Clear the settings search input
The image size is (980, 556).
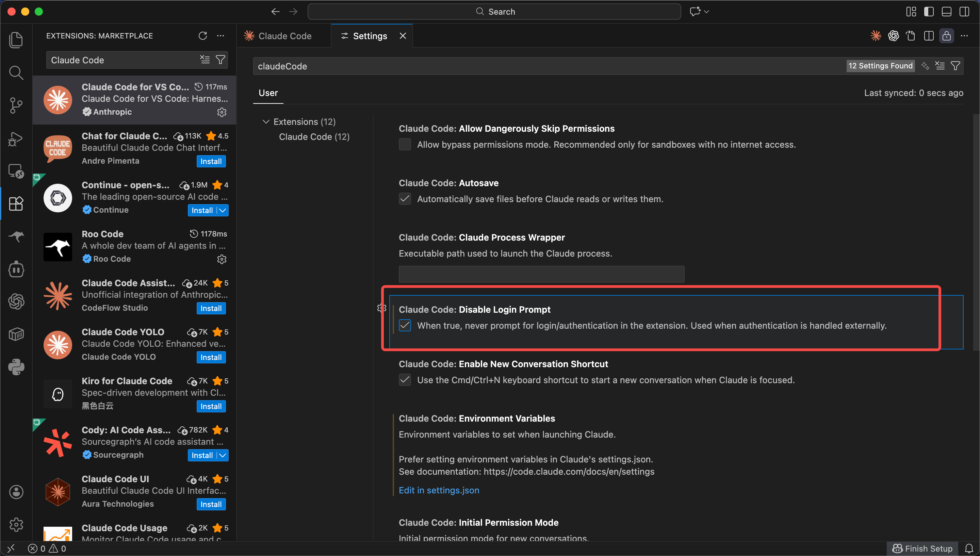click(x=940, y=66)
